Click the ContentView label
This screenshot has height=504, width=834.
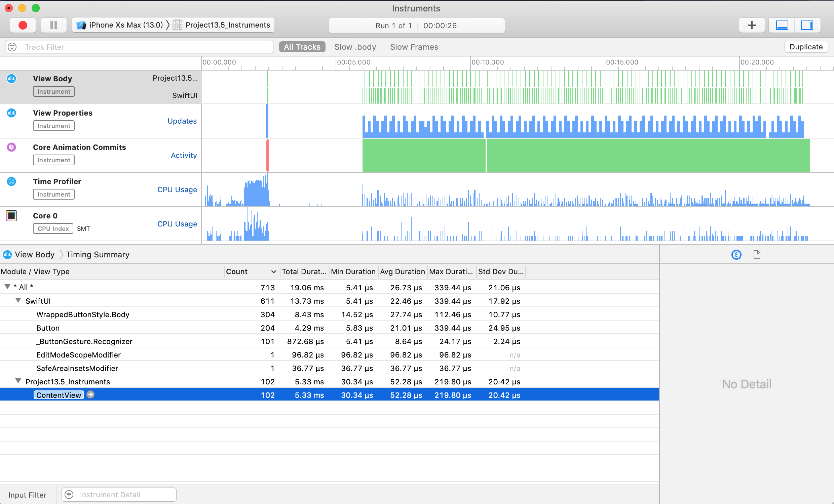coord(59,395)
